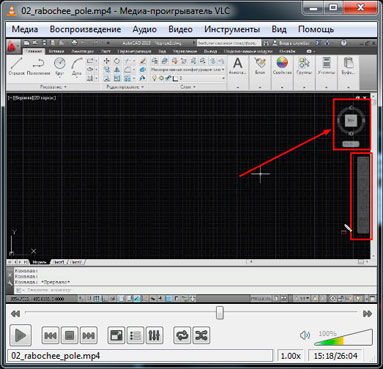Viewport: 383px width, 369px height.
Task: Open the Воспроизведение menu
Action: (x=85, y=29)
